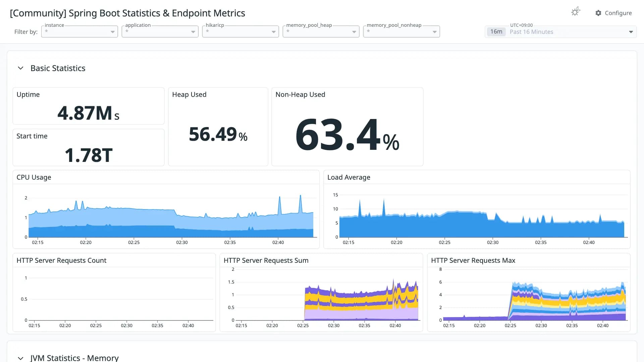Screen dimensions: 644x362
Task: Collapse the Basic Statistics section
Action: click(x=20, y=68)
